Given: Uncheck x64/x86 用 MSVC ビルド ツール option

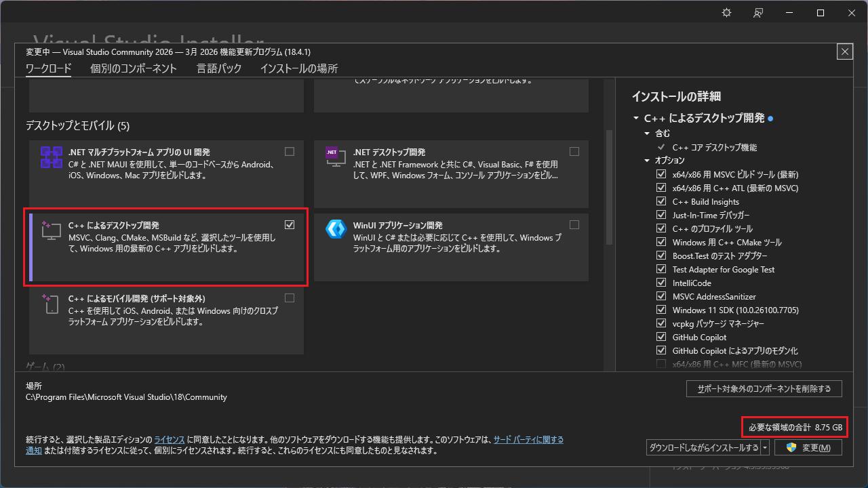Looking at the screenshot, I should point(661,174).
